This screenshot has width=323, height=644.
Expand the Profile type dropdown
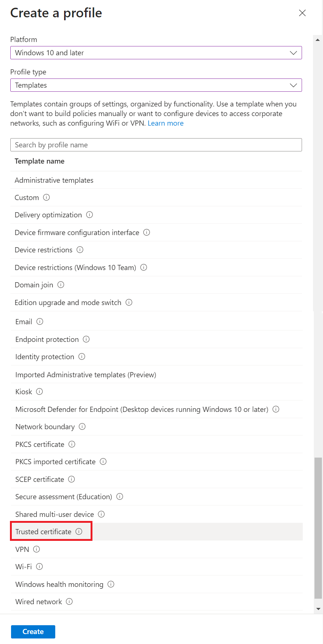tap(156, 85)
